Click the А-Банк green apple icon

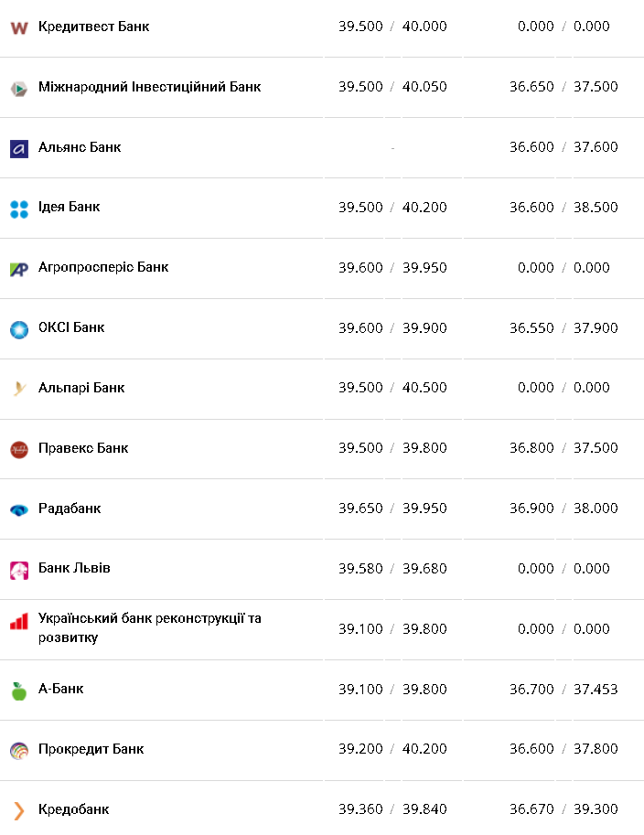click(19, 690)
